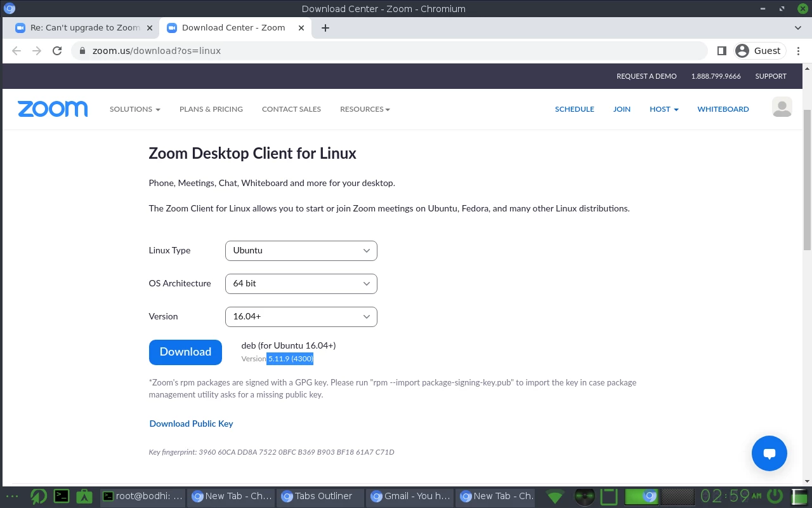Screen dimensions: 812x508
Task: Open the blue chat support bubble
Action: point(769,453)
